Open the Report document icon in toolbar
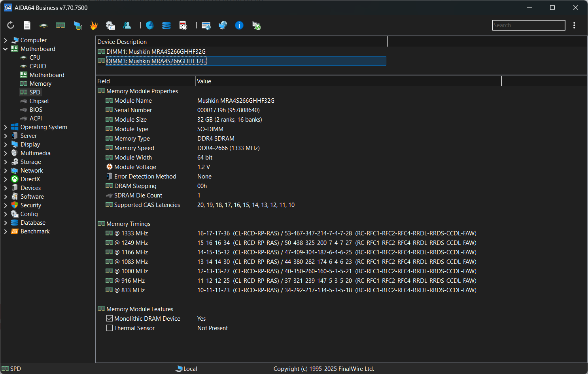Screen dimensions: 588x374 (x=27, y=25)
